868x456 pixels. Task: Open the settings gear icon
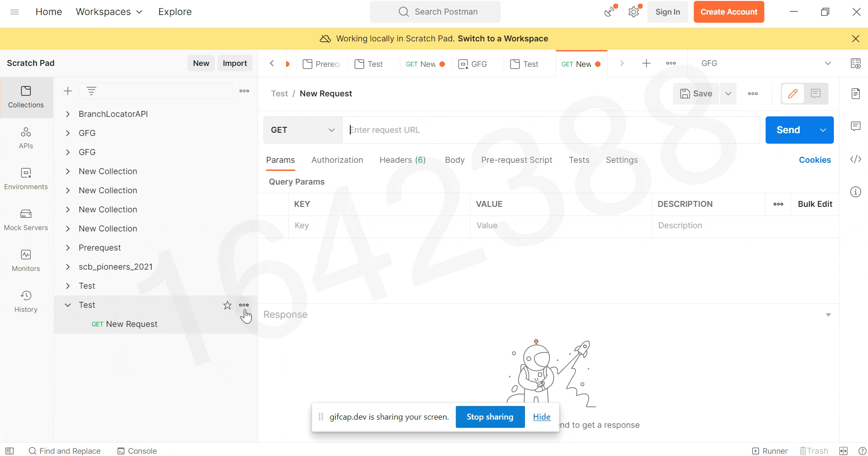click(x=634, y=11)
